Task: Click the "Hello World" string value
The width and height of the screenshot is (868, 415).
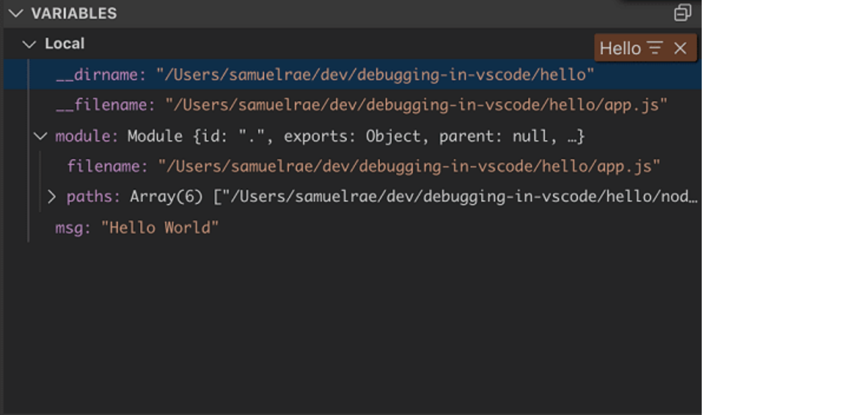Action: tap(160, 228)
